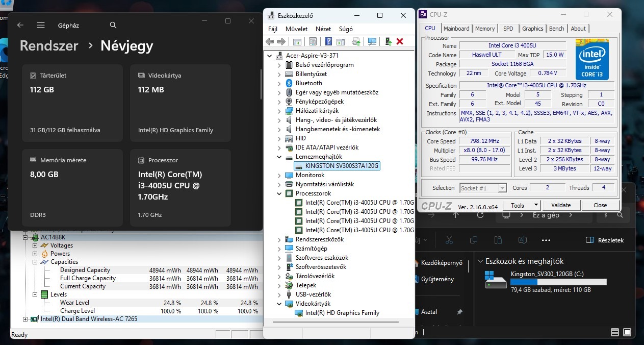Screen dimensions: 644x345
Task: Click the Rename icon in File Explorer toolbar
Action: tap(522, 240)
